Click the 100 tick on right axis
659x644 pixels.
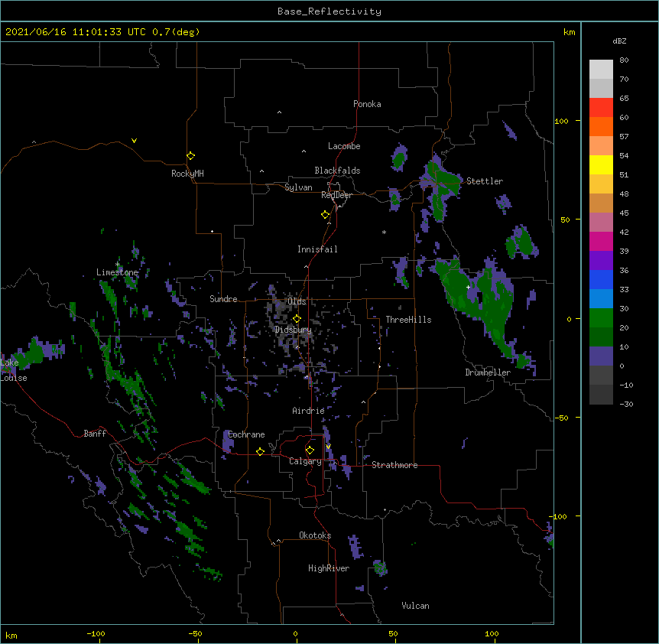561,121
